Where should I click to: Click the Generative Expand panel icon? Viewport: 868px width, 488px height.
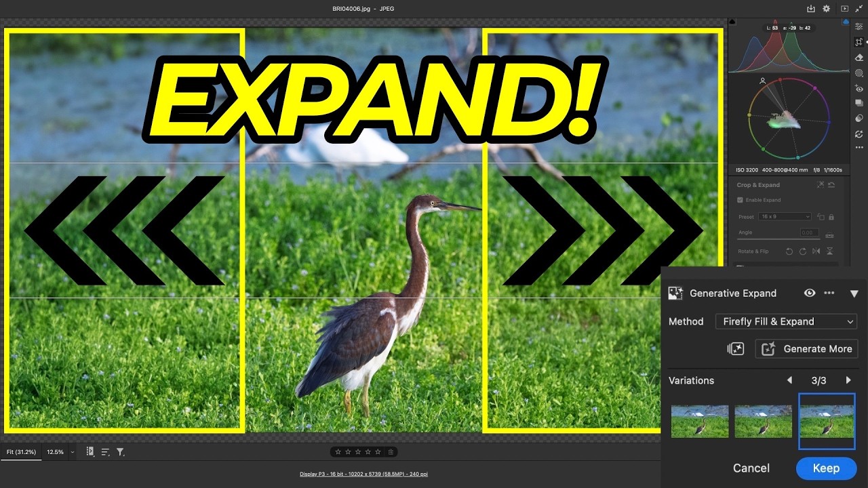click(x=675, y=293)
